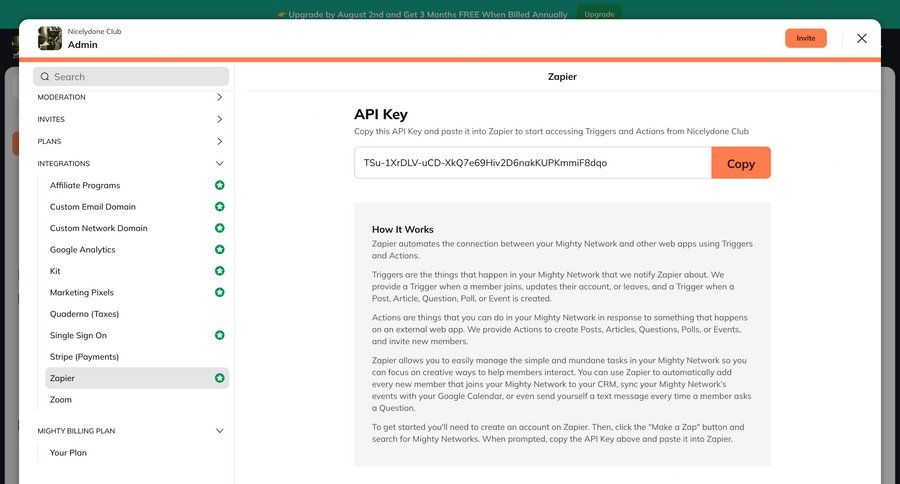Copy the Zapier API key

(x=740, y=163)
